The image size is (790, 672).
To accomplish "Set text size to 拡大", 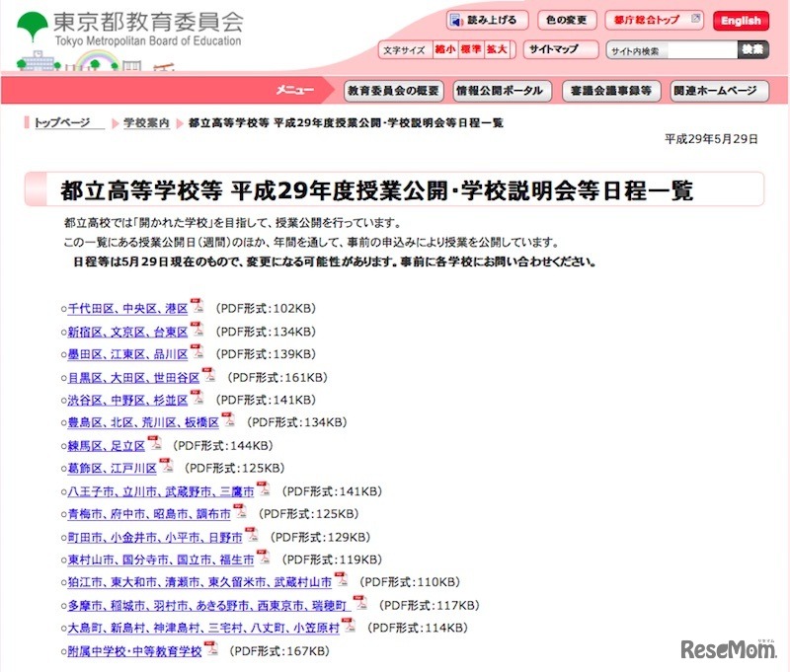I will [x=498, y=50].
